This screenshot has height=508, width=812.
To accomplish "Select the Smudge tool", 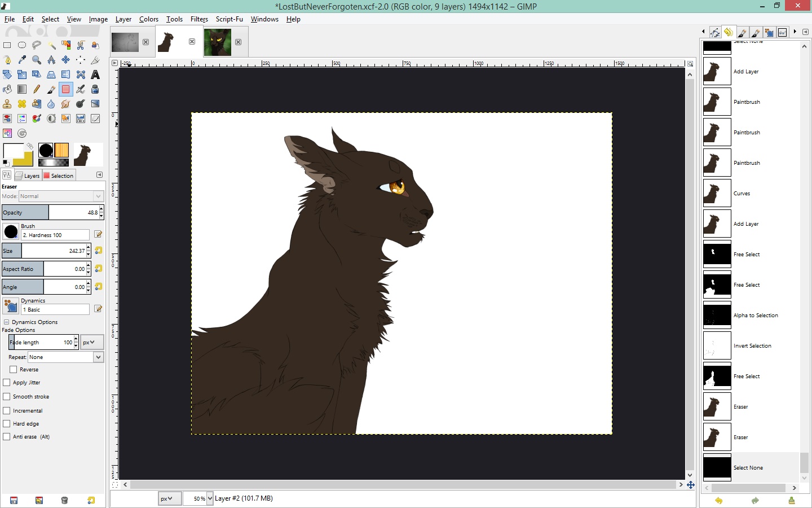I will pyautogui.click(x=66, y=104).
